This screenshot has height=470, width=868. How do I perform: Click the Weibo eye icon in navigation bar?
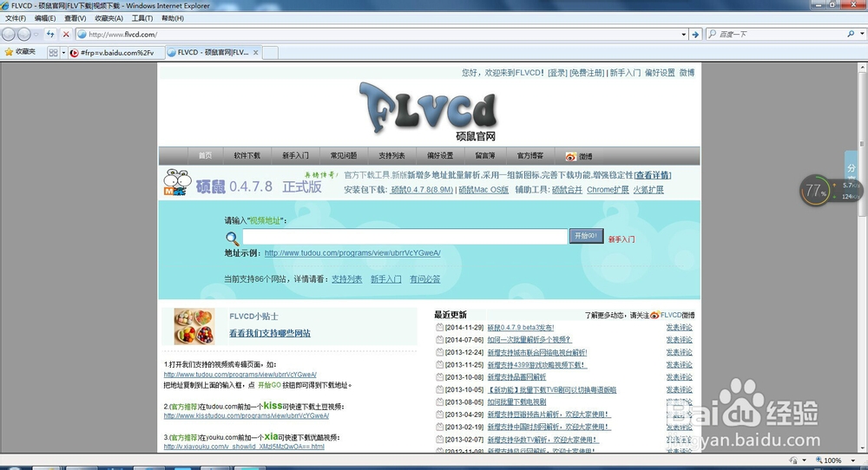(x=571, y=156)
